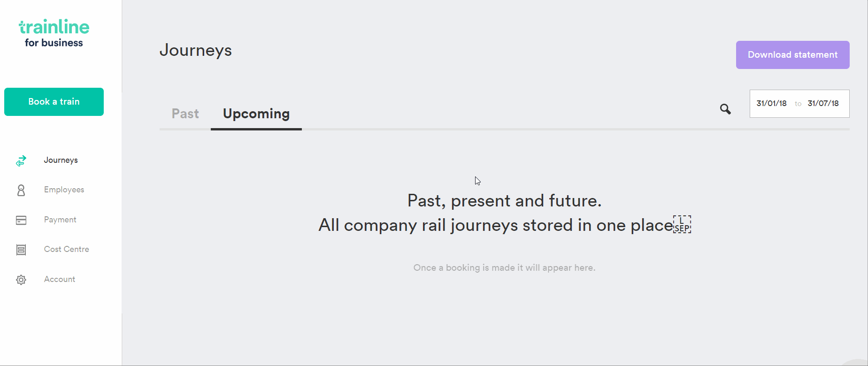Select the Upcoming tab
The height and width of the screenshot is (366, 868).
[256, 114]
